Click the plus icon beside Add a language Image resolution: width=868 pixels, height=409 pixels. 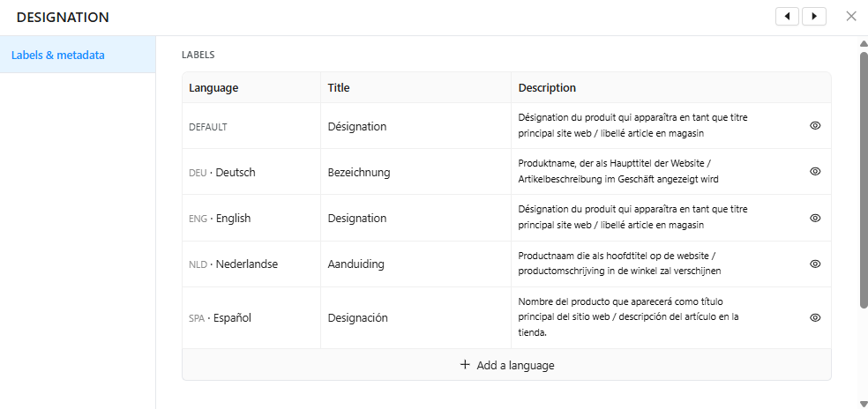465,365
